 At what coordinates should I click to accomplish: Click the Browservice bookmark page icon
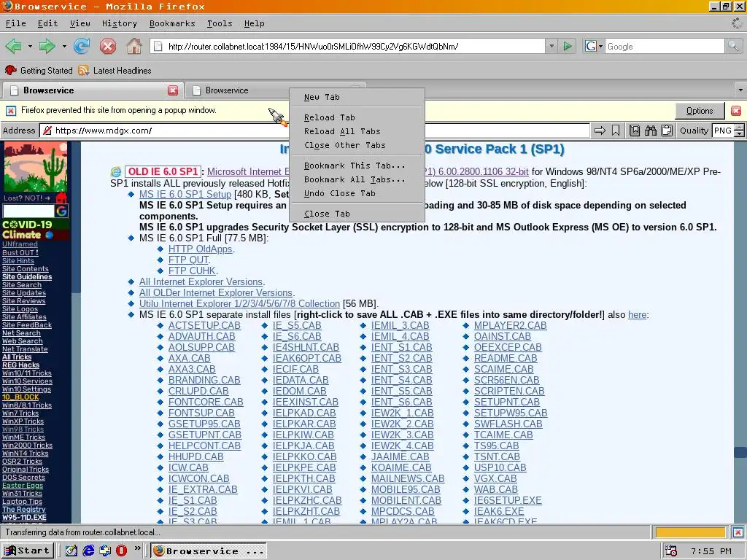tap(616, 131)
